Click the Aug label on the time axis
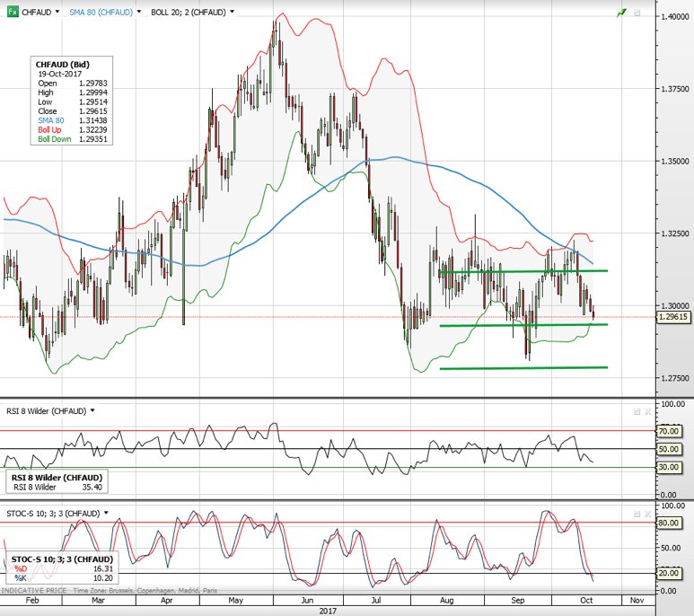This screenshot has height=616, width=694. coord(447,601)
